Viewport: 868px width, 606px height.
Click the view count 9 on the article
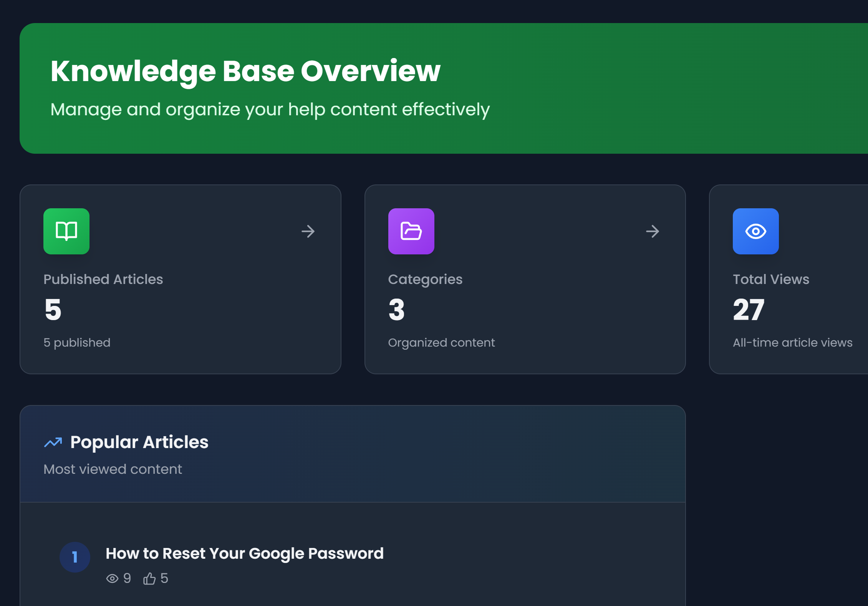click(127, 578)
